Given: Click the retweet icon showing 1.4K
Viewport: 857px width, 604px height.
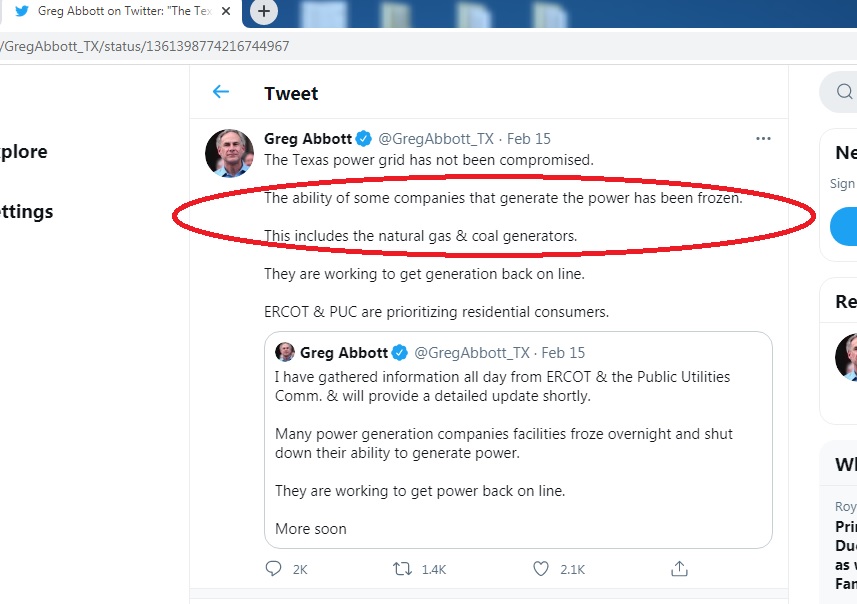Looking at the screenshot, I should pos(404,569).
